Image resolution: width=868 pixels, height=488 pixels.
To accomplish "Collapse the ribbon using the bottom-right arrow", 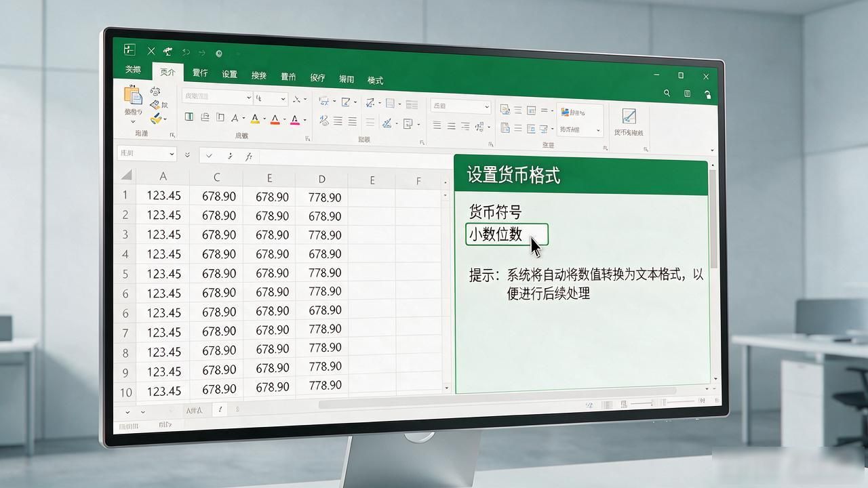I will tap(712, 150).
